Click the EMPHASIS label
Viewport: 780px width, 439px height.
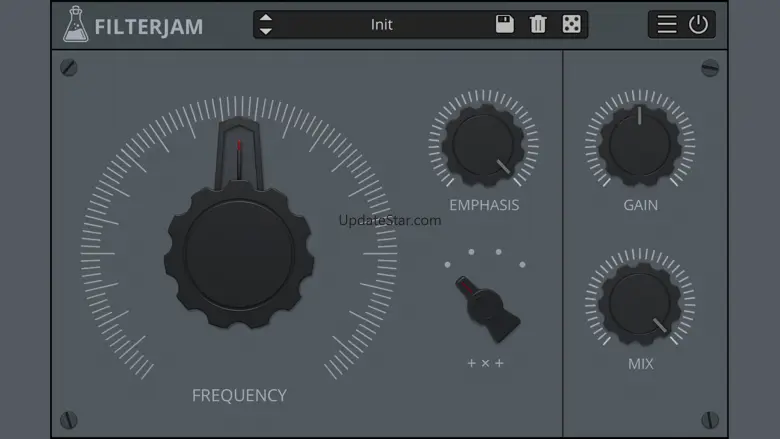tap(484, 205)
